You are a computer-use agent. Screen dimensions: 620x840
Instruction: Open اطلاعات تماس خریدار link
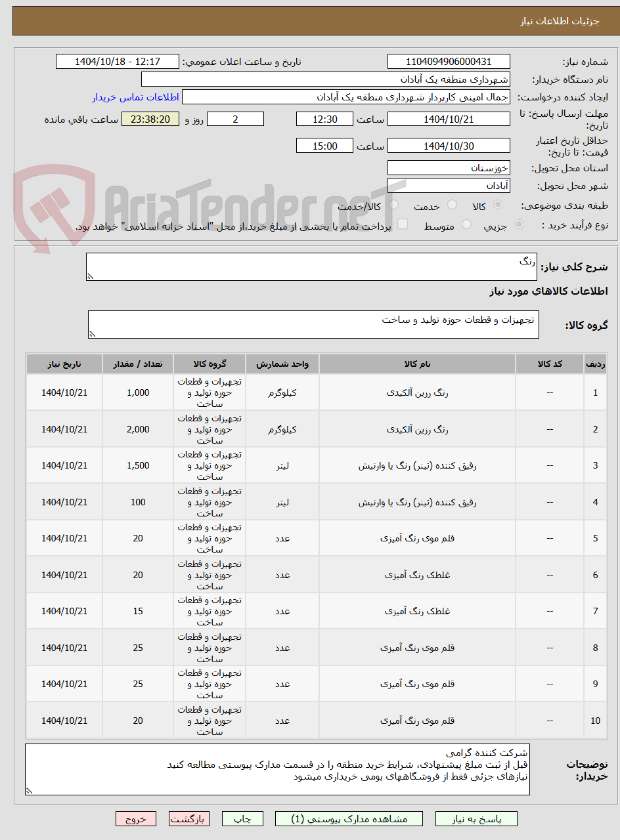pos(135,97)
